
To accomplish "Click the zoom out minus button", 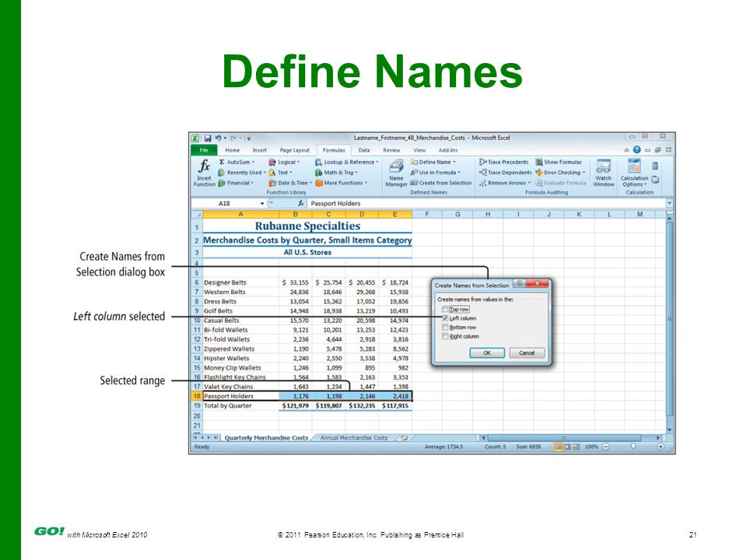I will 605,446.
